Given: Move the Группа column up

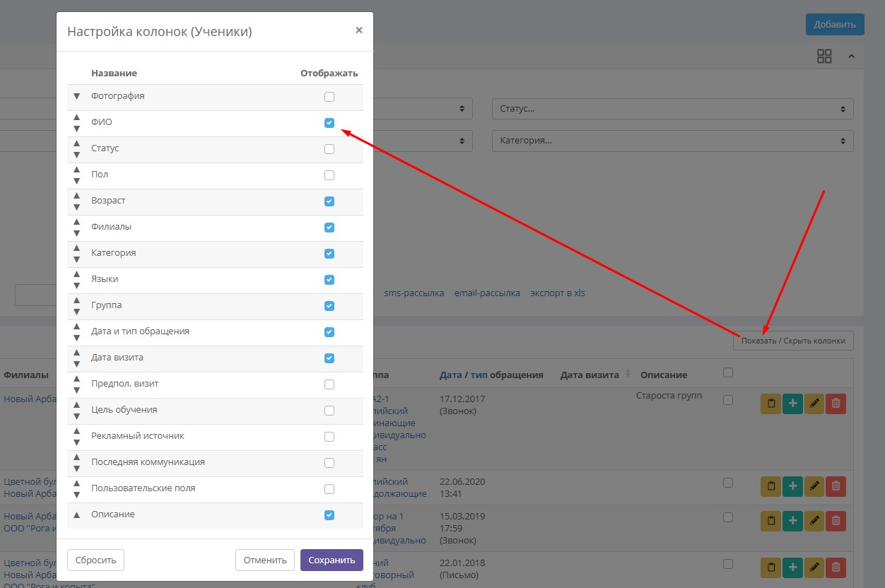Looking at the screenshot, I should click(x=77, y=300).
